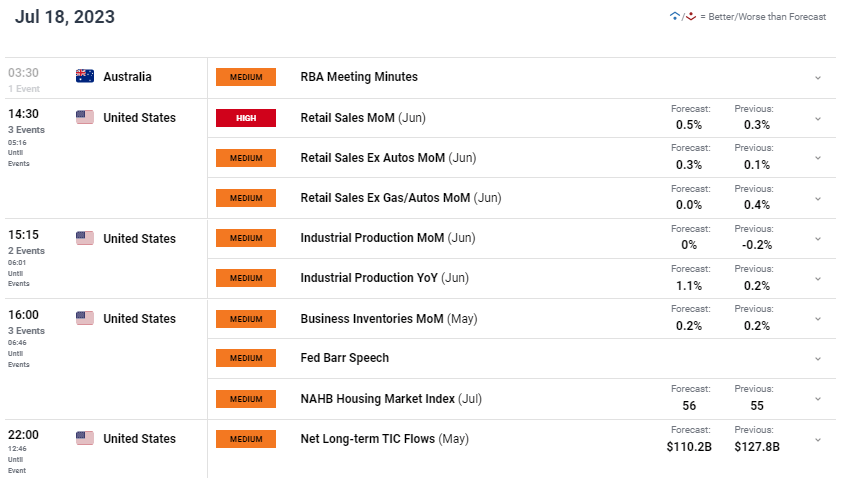Expand the RBA Meeting Minutes row
This screenshot has width=843, height=483.
tap(818, 78)
